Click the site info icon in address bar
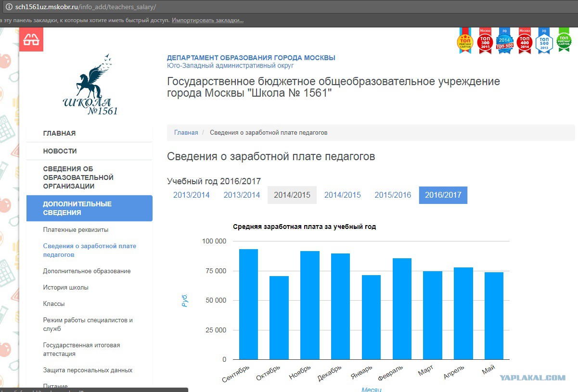578x392 pixels. 9,7
